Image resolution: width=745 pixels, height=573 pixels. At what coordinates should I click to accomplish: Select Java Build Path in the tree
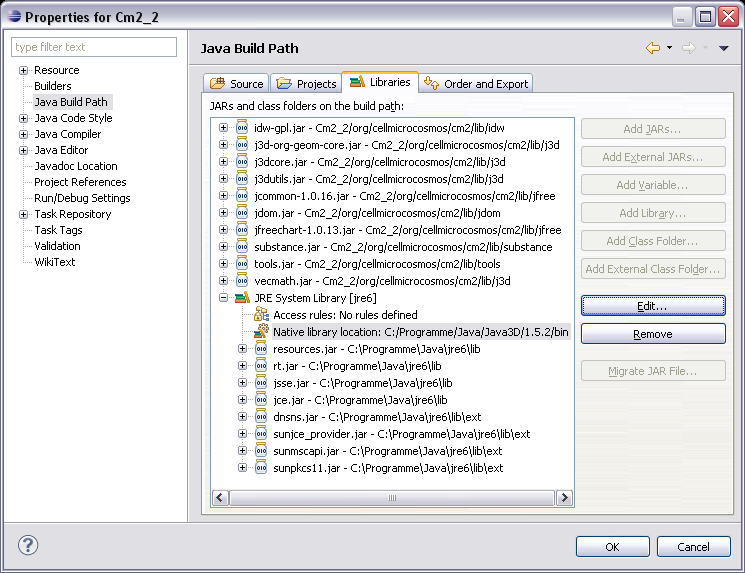pos(71,102)
